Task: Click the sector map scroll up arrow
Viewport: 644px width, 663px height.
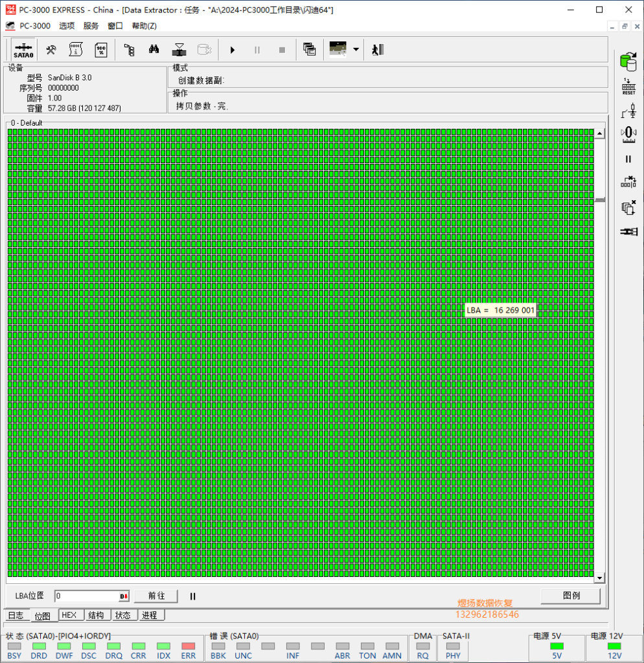Action: click(599, 133)
